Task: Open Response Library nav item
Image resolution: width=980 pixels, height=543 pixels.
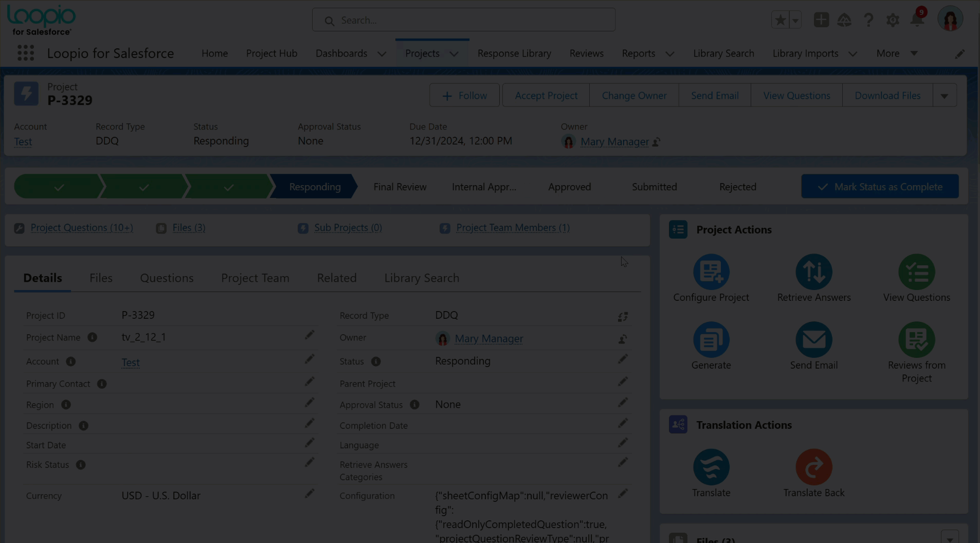Action: [x=514, y=53]
